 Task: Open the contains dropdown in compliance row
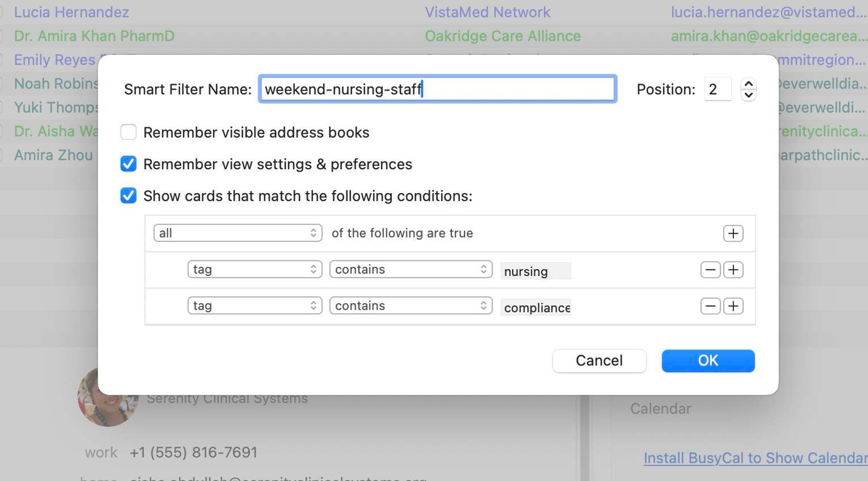(411, 306)
